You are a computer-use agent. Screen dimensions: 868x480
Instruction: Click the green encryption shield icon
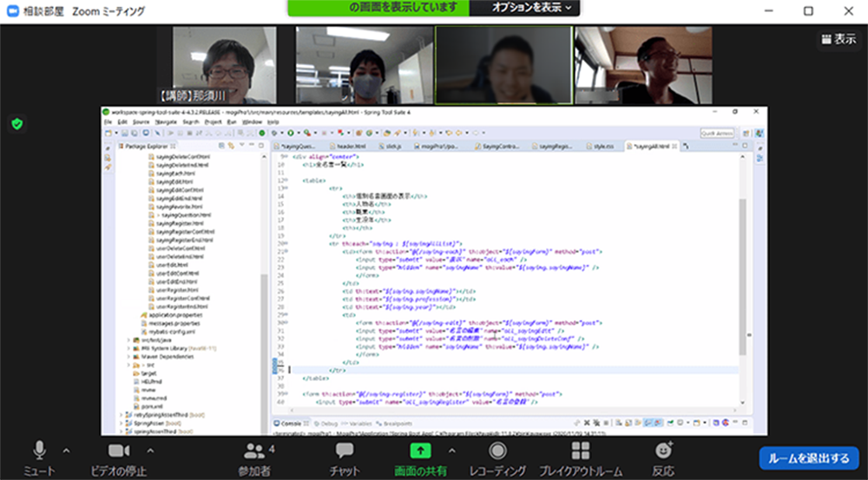coord(17,124)
